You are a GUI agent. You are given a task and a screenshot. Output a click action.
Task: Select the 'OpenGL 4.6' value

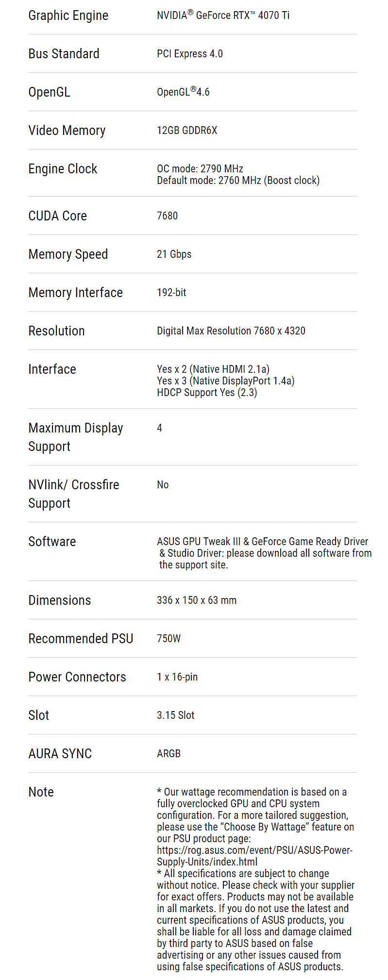(x=183, y=91)
